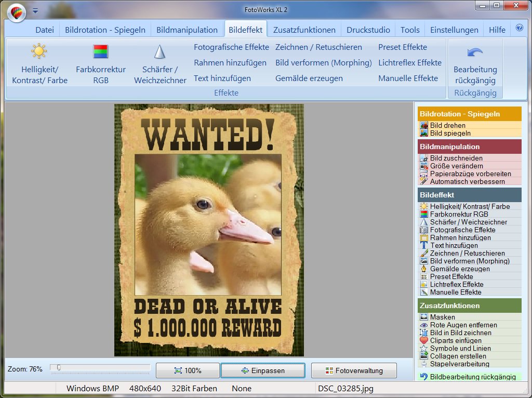Click DSC_03285.jpg filename in status bar
The width and height of the screenshot is (532, 398).
click(x=345, y=389)
